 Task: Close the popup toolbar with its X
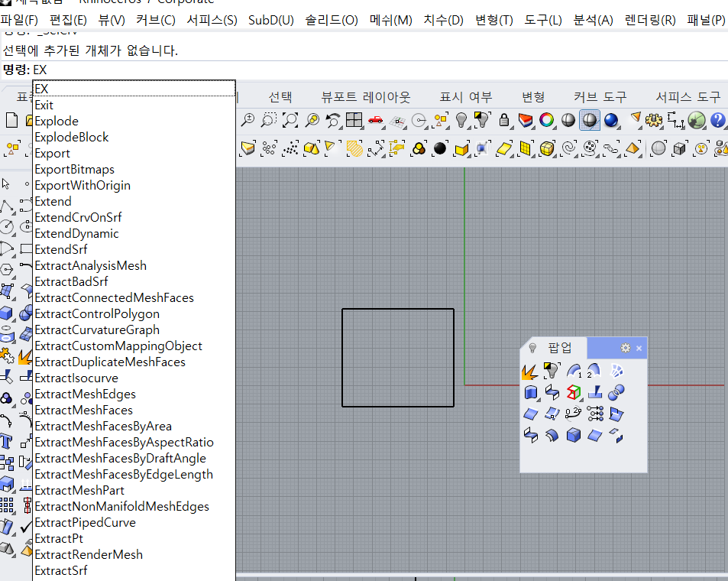pos(639,348)
